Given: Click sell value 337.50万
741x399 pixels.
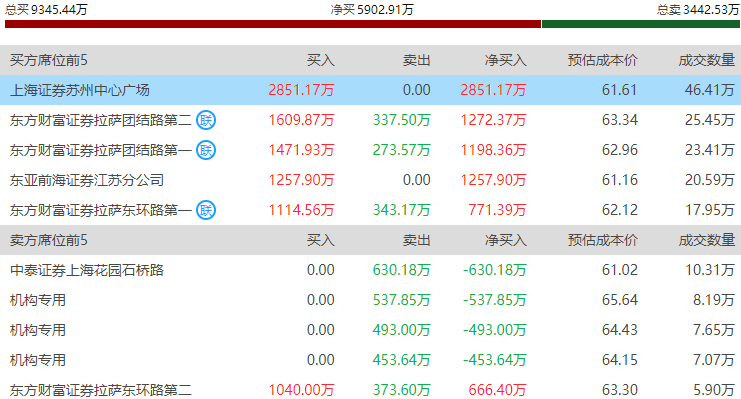Looking at the screenshot, I should click(402, 120).
